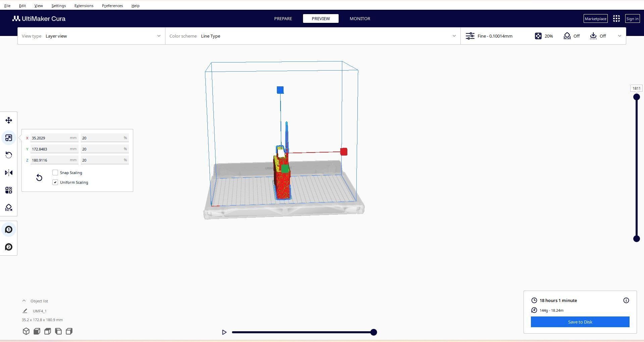Click the simulation path slider handle
Image resolution: width=644 pixels, height=342 pixels.
point(374,332)
